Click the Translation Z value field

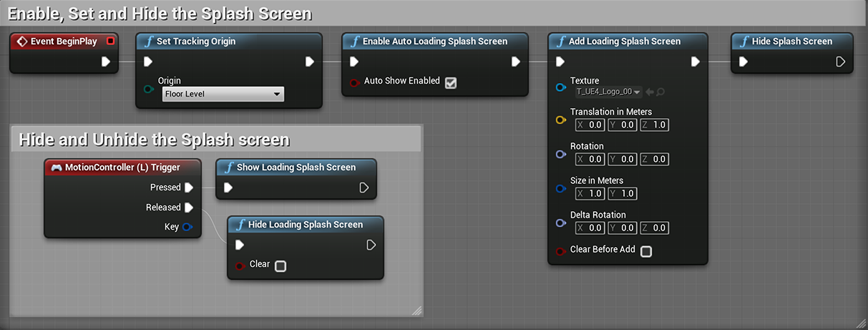point(655,125)
